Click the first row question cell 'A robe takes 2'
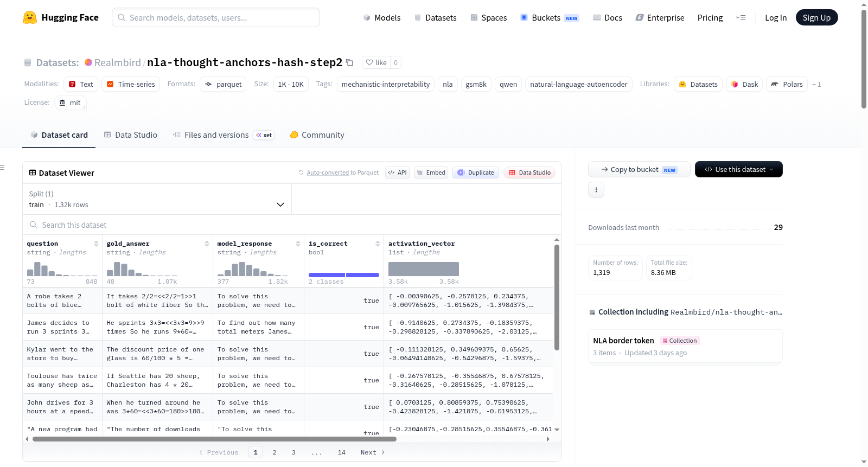Image resolution: width=868 pixels, height=467 pixels. click(x=62, y=300)
